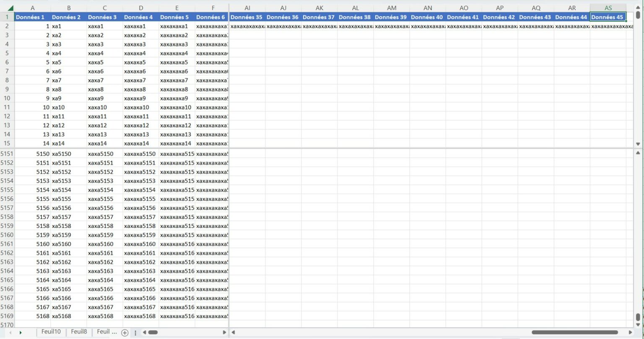Select column AS by its header

(608, 7)
